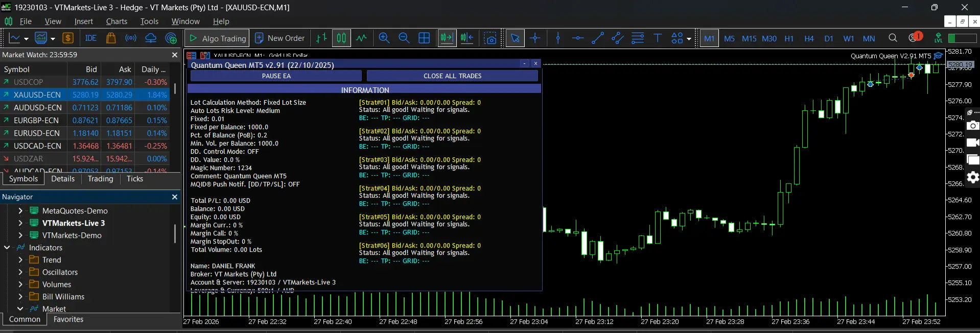
Task: Click the green connection level bar
Action: [962, 38]
